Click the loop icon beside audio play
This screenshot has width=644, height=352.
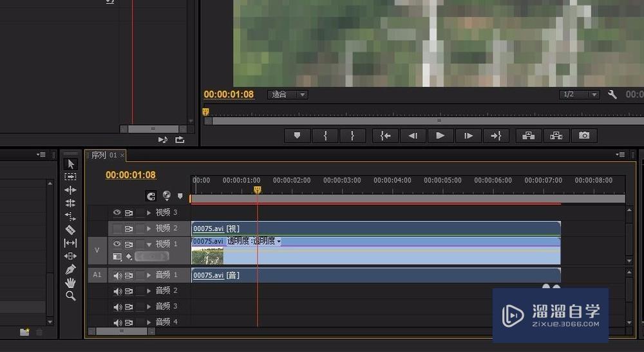pyautogui.click(x=180, y=140)
